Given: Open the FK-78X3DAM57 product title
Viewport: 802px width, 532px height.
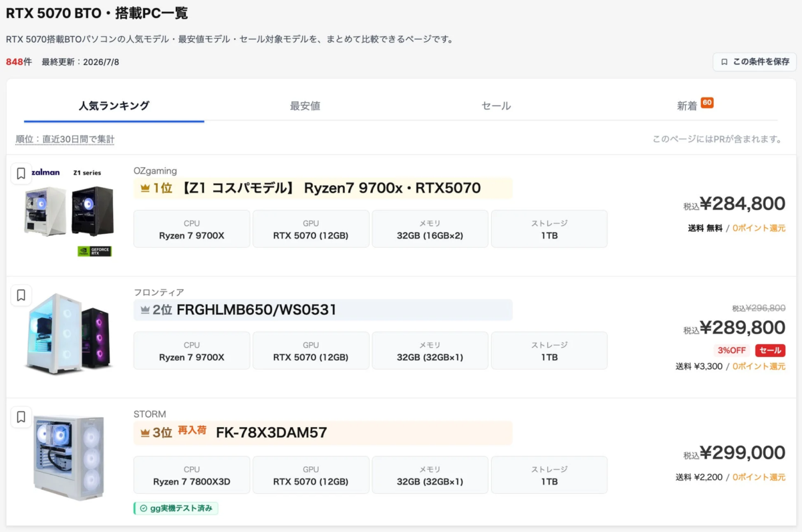Looking at the screenshot, I should 271,432.
